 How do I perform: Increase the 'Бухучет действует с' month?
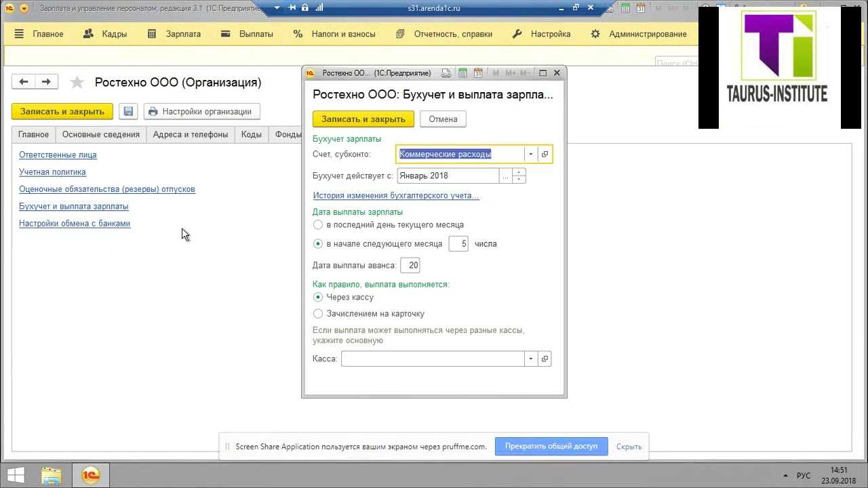[x=519, y=172]
